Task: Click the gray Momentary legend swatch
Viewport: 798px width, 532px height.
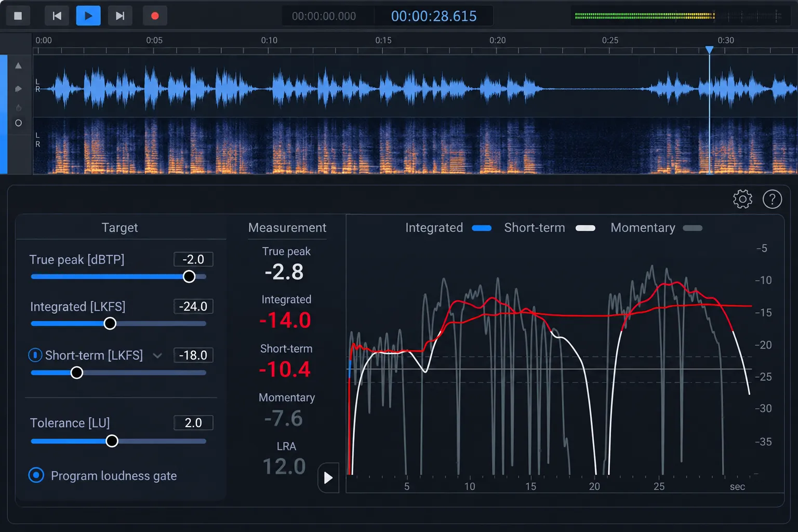Action: tap(693, 228)
